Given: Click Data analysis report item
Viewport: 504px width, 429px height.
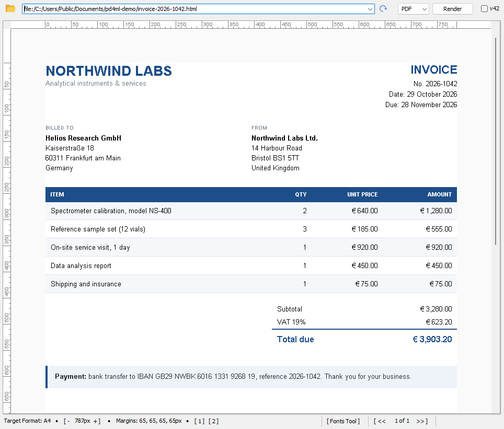Looking at the screenshot, I should (x=81, y=266).
